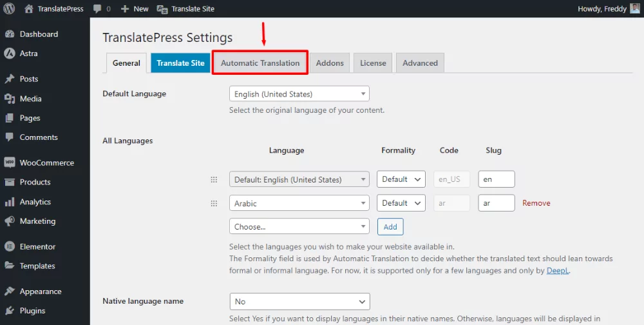Click the Pages icon in sidebar
This screenshot has width=644, height=325.
pos(10,118)
